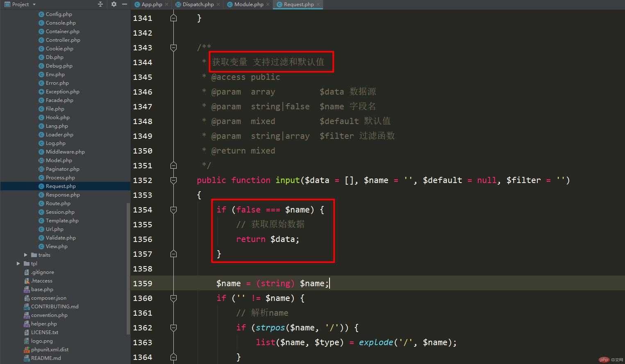This screenshot has height=364, width=625.
Task: Click the highlighted Request.php tree row
Action: (x=65, y=186)
